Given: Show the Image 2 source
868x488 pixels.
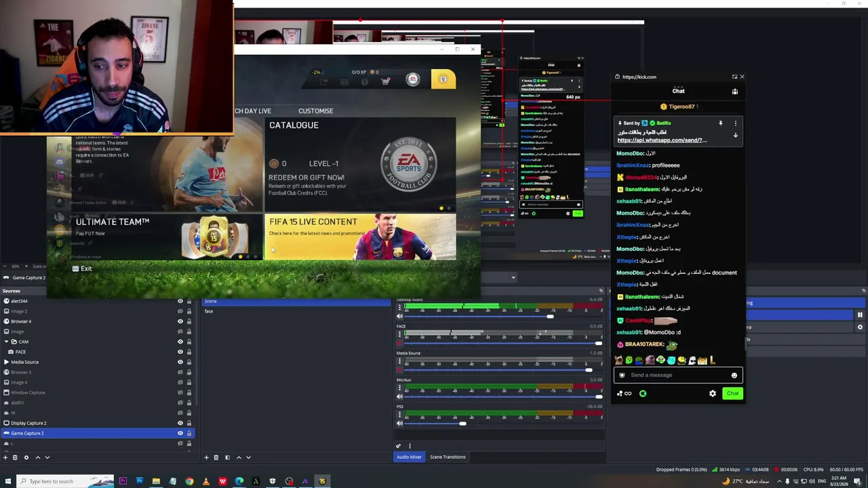Looking at the screenshot, I should 180,311.
